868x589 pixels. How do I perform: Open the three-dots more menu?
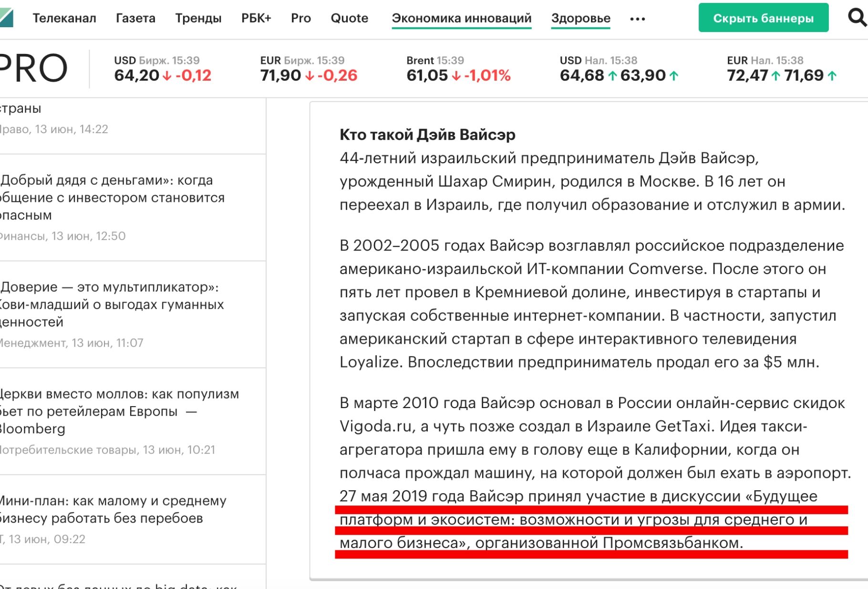click(x=638, y=19)
